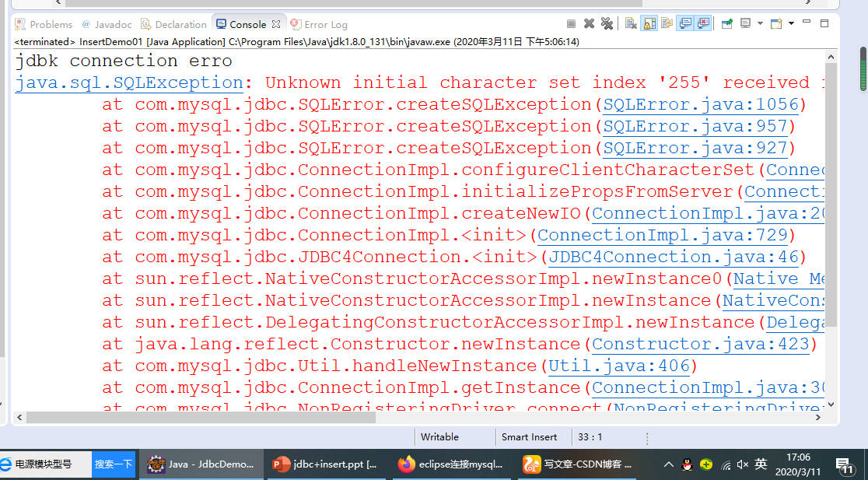Screen dimensions: 868x480
Task: Open the notification center icon
Action: tap(844, 465)
